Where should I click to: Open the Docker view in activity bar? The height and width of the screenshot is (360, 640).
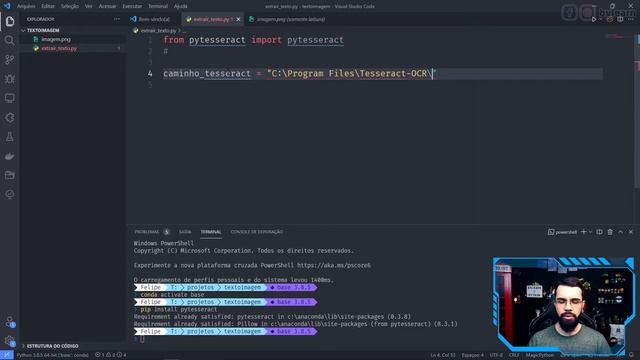(10, 156)
